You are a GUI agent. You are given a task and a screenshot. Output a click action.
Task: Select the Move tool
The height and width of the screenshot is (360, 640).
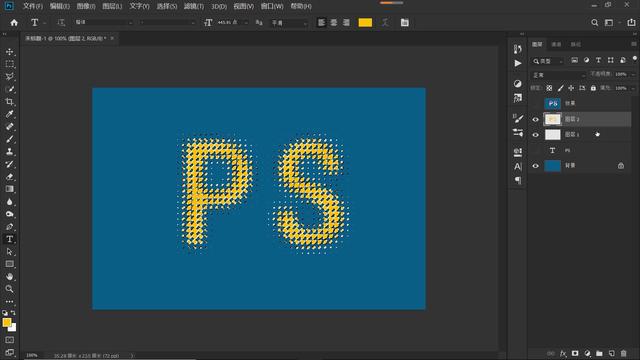click(9, 52)
